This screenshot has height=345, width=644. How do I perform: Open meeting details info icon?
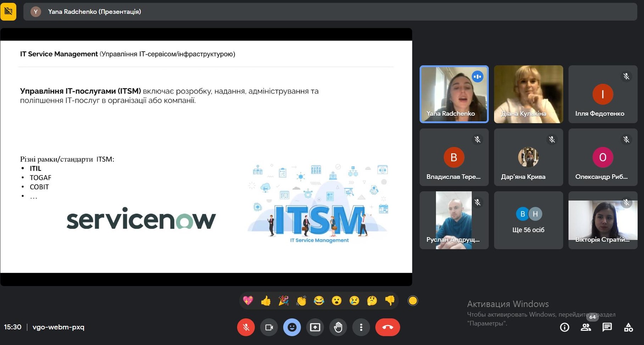tap(565, 327)
